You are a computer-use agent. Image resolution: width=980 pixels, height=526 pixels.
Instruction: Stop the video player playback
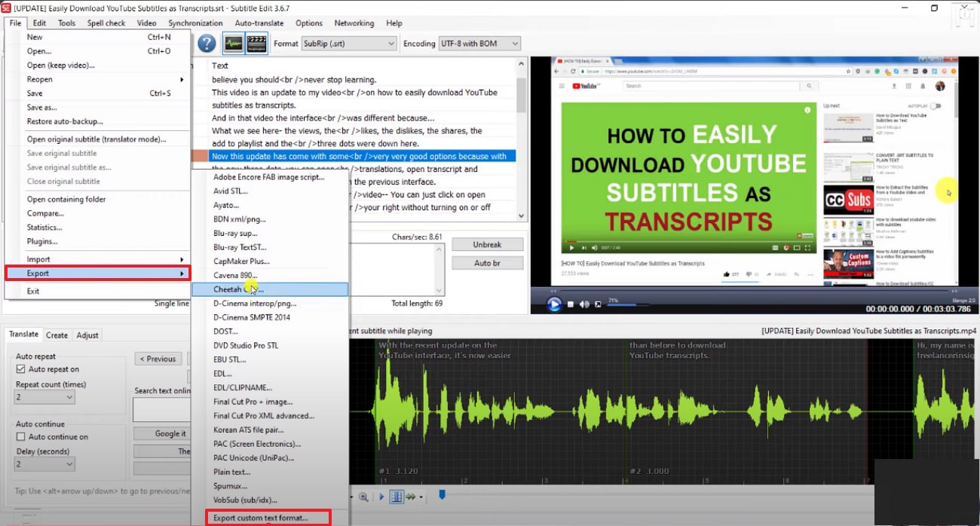tap(571, 304)
